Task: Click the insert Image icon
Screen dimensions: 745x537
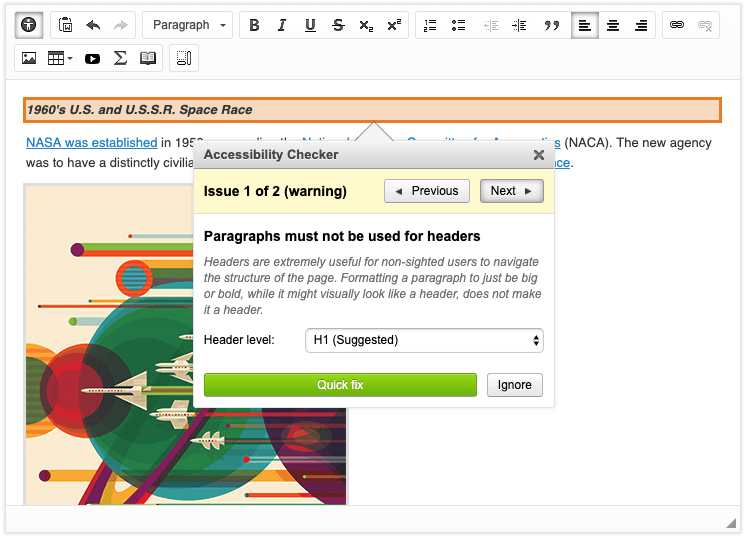Action: pyautogui.click(x=29, y=58)
